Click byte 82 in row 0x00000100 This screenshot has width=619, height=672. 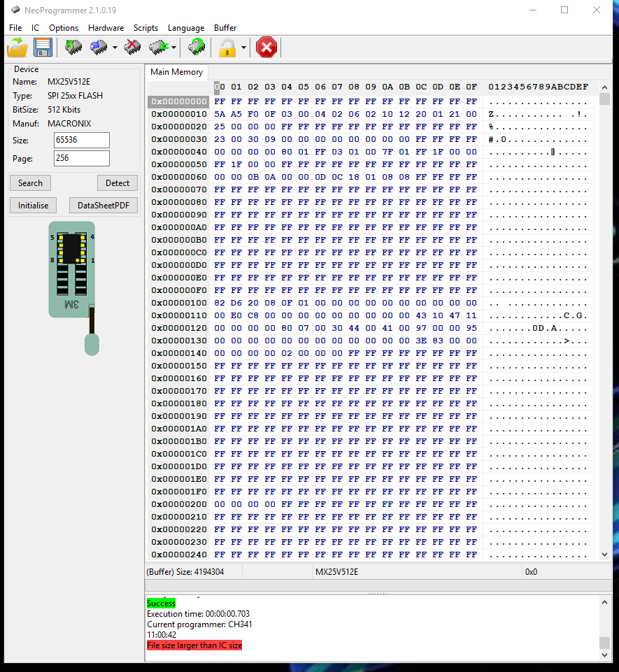click(220, 303)
